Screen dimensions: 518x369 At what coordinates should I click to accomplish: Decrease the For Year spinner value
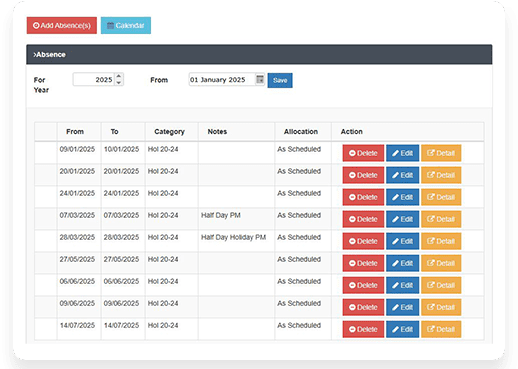click(119, 83)
